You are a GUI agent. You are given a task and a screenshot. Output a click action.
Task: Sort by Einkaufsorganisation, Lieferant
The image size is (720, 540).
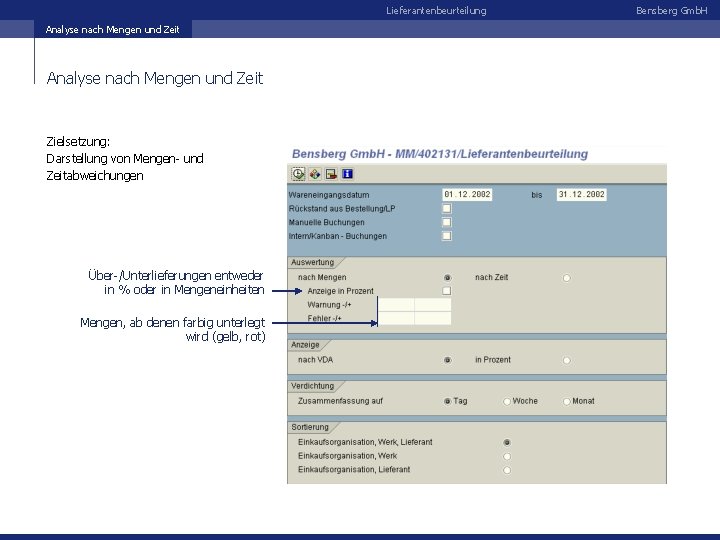(x=507, y=470)
